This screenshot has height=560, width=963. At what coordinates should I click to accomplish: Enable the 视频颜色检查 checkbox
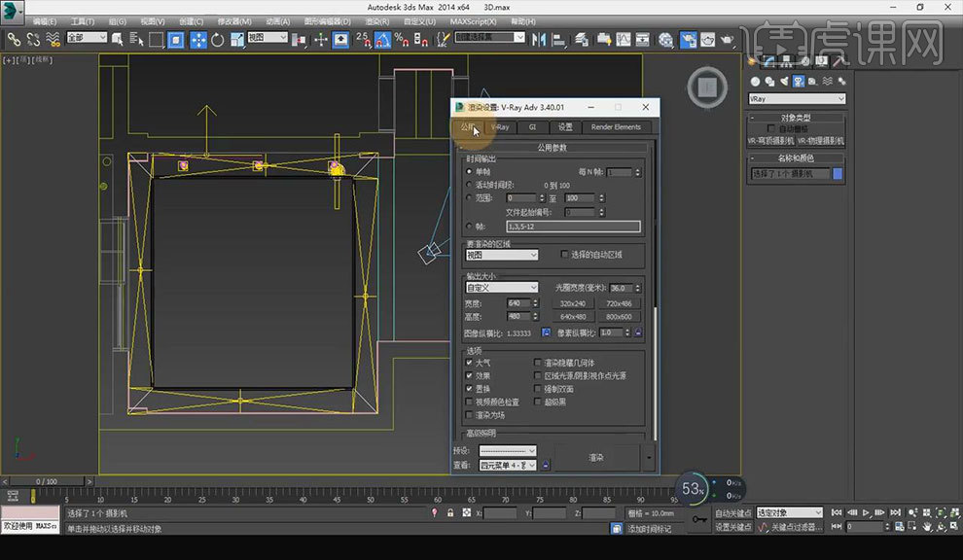coord(469,402)
